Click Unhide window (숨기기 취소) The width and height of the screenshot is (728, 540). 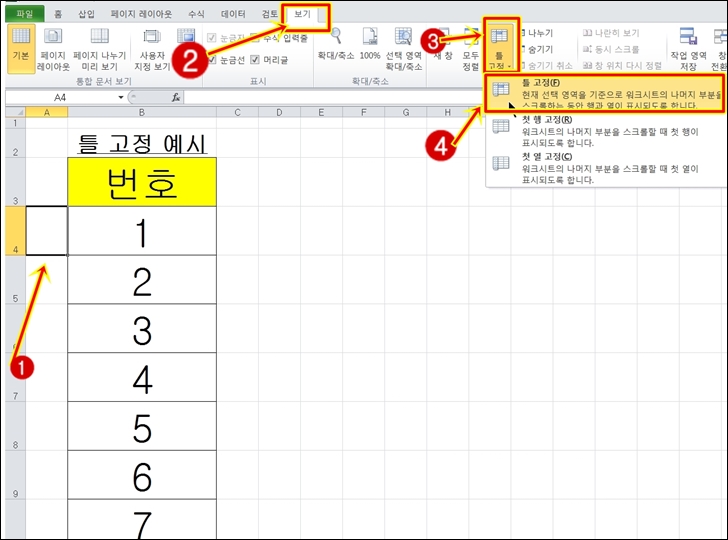point(547,65)
